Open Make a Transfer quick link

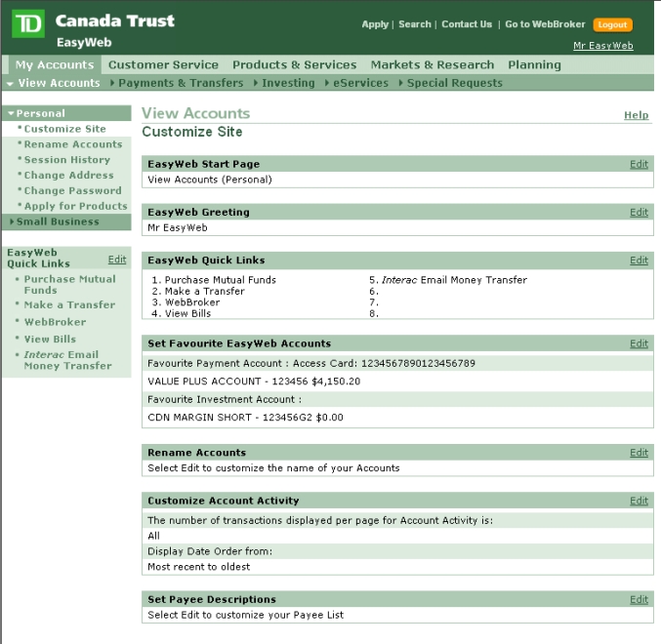(69, 305)
